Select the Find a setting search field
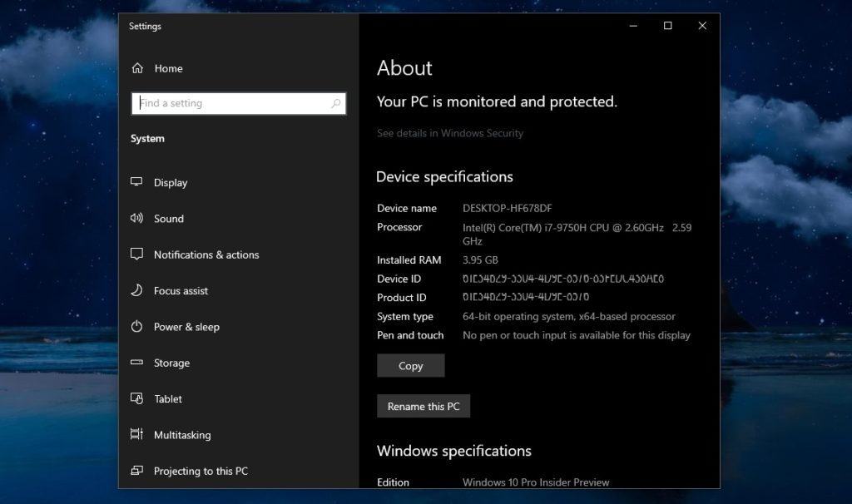Image resolution: width=852 pixels, height=504 pixels. click(x=233, y=103)
